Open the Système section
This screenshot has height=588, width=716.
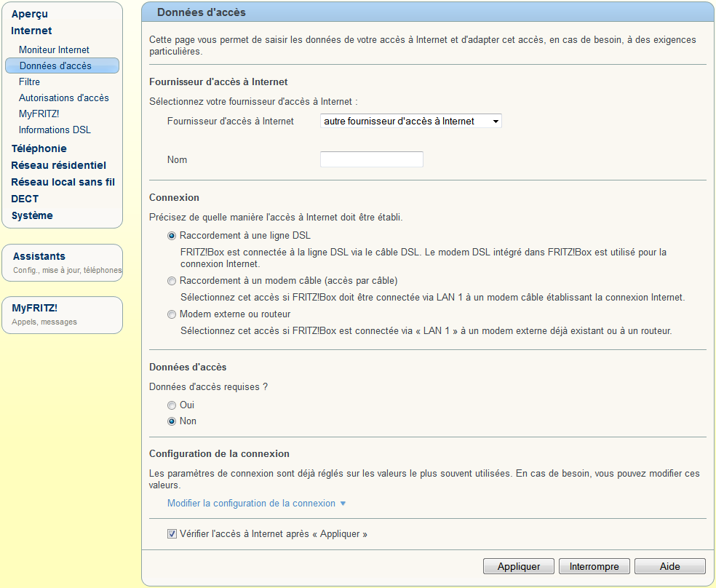(32, 215)
